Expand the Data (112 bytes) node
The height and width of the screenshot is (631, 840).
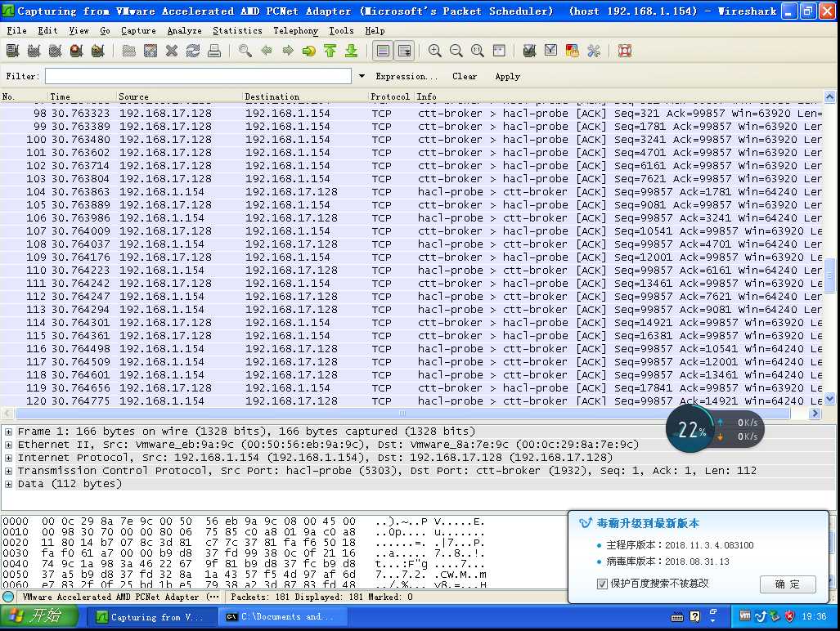click(x=8, y=484)
